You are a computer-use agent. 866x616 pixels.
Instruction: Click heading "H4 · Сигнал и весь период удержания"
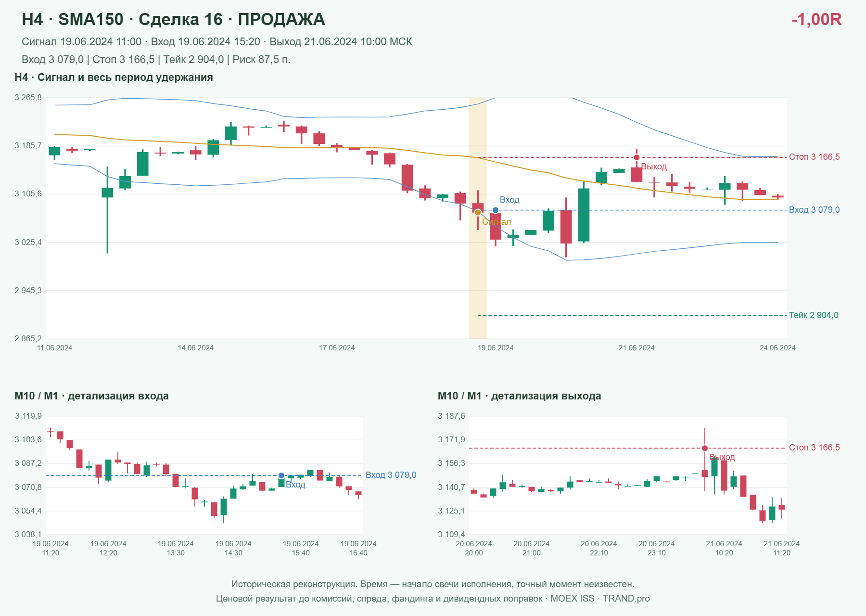point(114,77)
